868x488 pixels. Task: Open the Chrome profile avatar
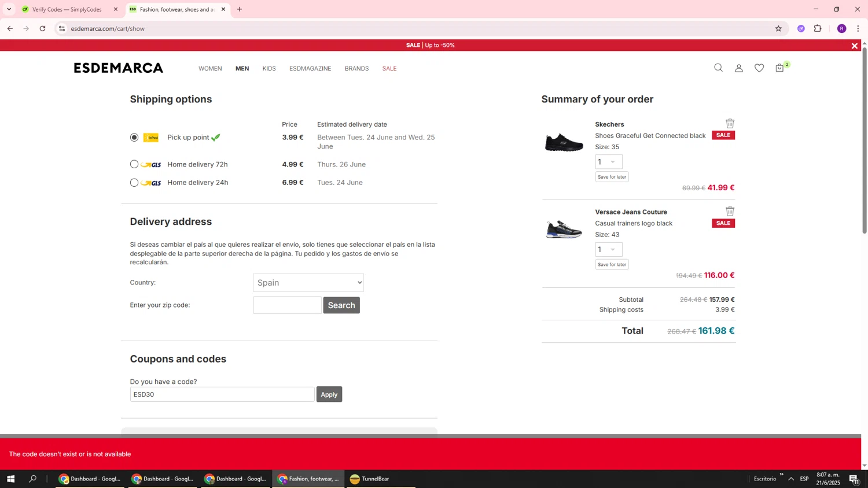(x=842, y=28)
